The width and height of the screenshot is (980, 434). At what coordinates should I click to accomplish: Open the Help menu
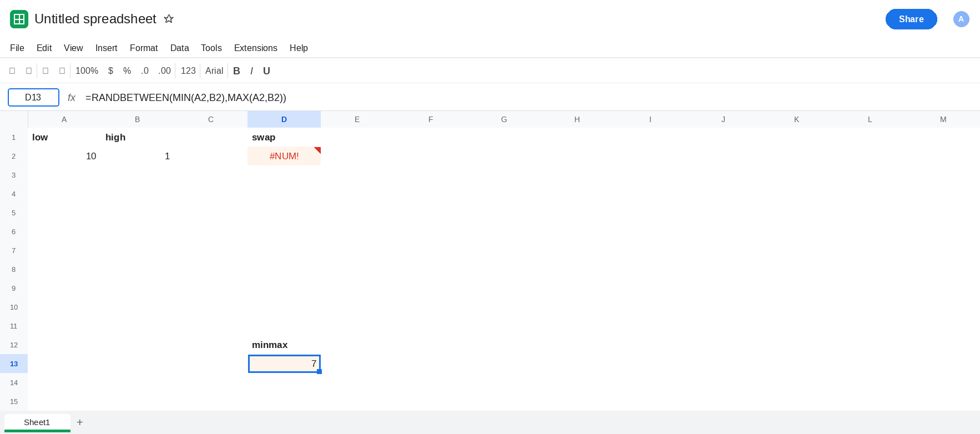(299, 48)
